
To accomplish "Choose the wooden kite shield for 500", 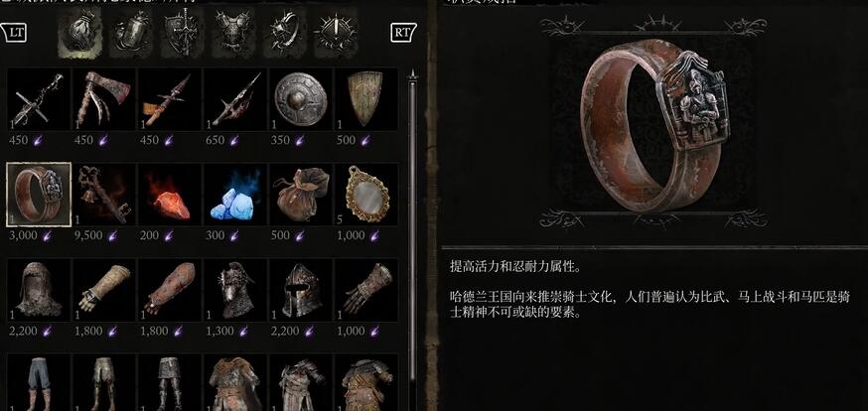I will pos(365,99).
